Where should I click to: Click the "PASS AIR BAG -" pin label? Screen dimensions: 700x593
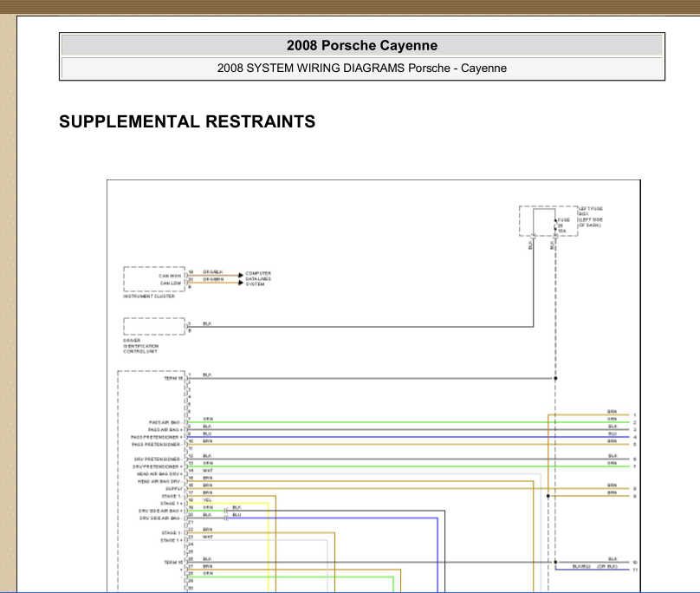(x=165, y=422)
